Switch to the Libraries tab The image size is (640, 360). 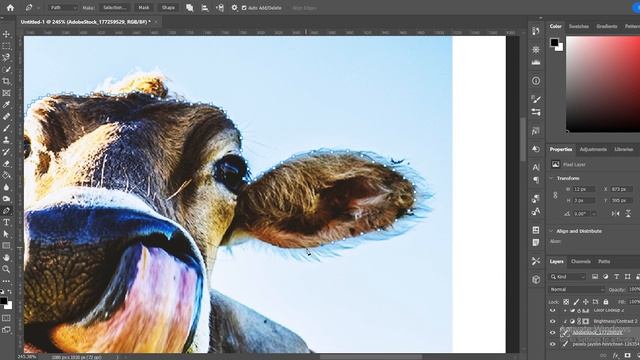624,149
